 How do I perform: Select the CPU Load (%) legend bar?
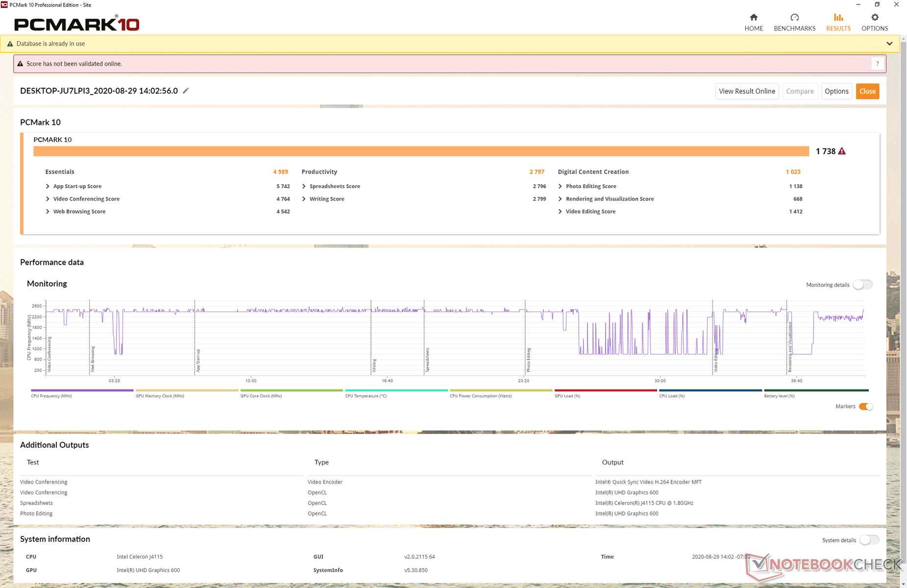[711, 391]
